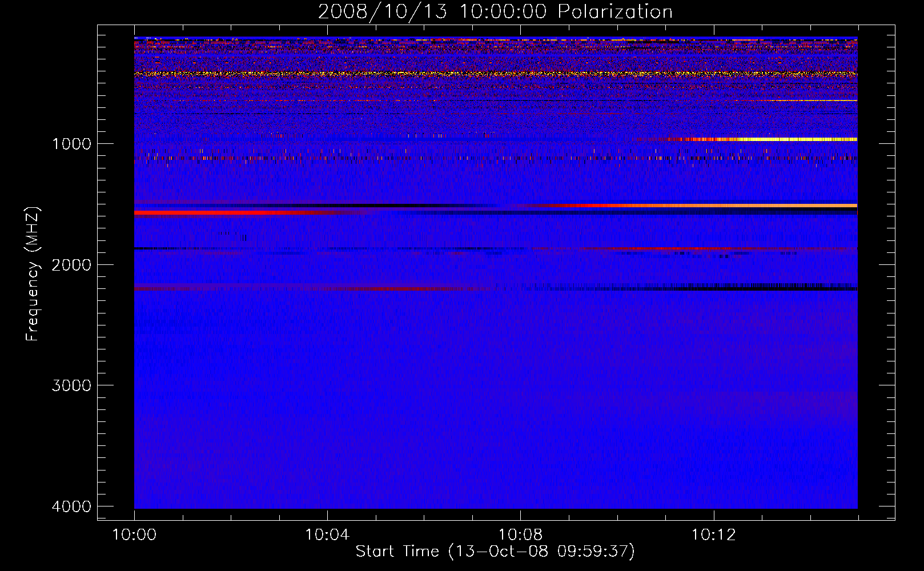Viewport: 924px width, 571px height.
Task: Click the 'Start Time (13-Oct-08 09:59:37)' axis label
Action: click(x=495, y=552)
